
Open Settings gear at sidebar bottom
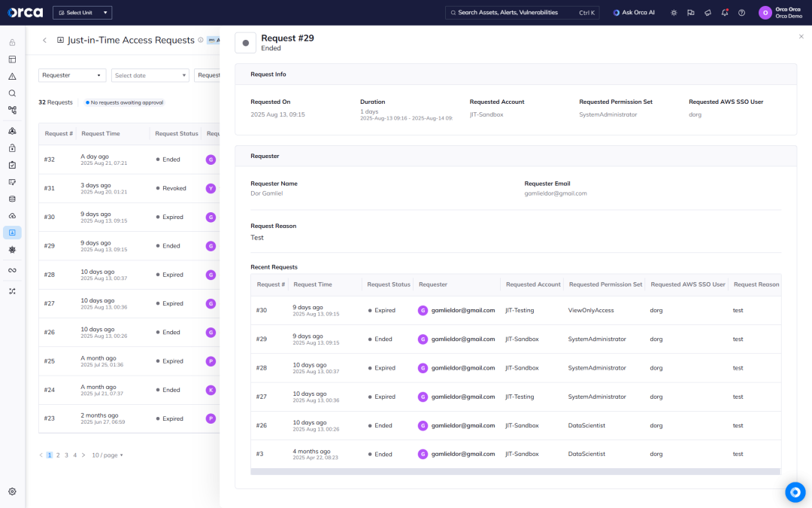click(x=12, y=491)
